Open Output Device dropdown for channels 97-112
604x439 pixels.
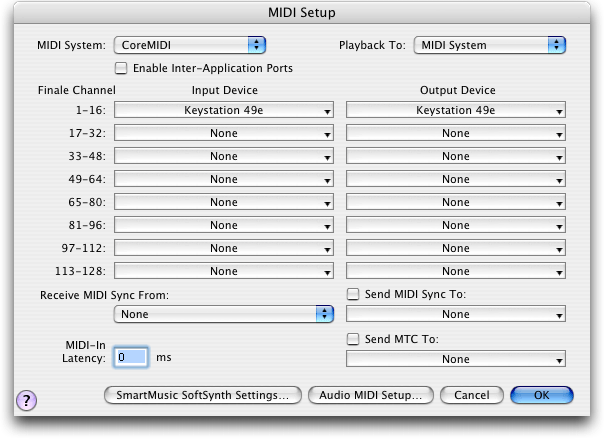coord(456,248)
